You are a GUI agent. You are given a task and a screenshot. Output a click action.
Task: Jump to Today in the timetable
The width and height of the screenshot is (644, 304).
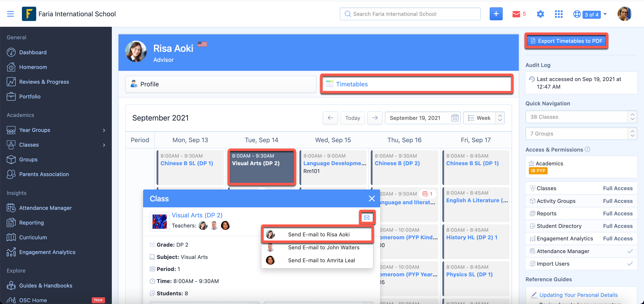(352, 118)
